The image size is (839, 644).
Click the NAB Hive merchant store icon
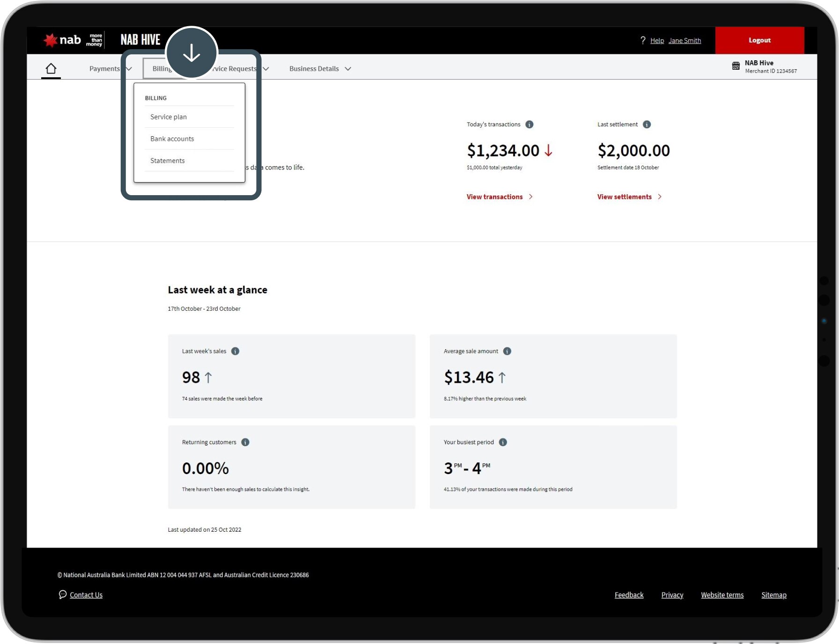(x=736, y=66)
